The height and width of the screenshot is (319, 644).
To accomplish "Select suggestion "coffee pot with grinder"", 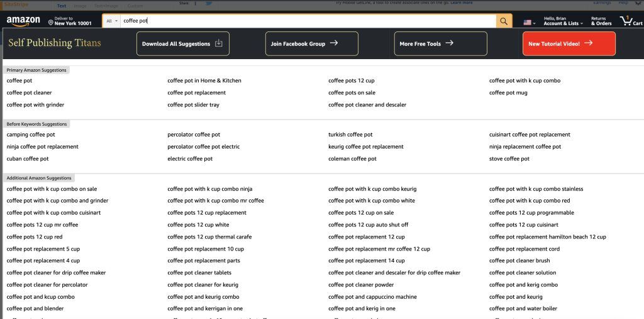I will pyautogui.click(x=35, y=105).
